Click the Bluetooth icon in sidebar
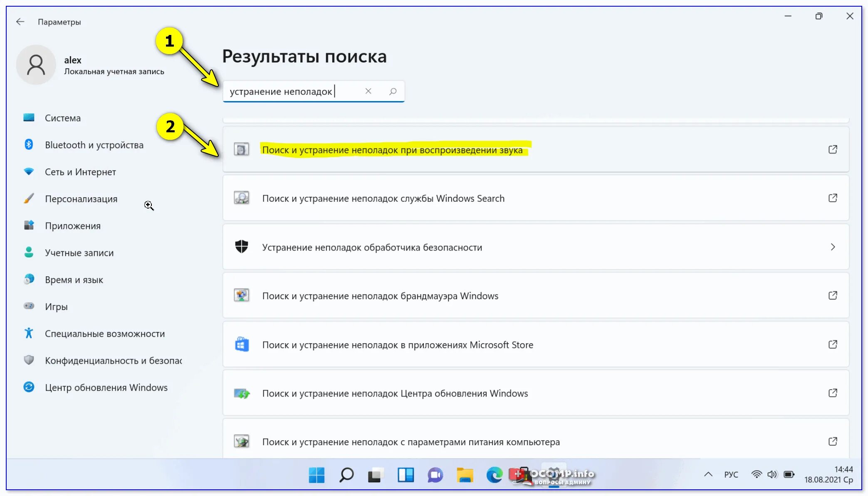 pyautogui.click(x=29, y=144)
